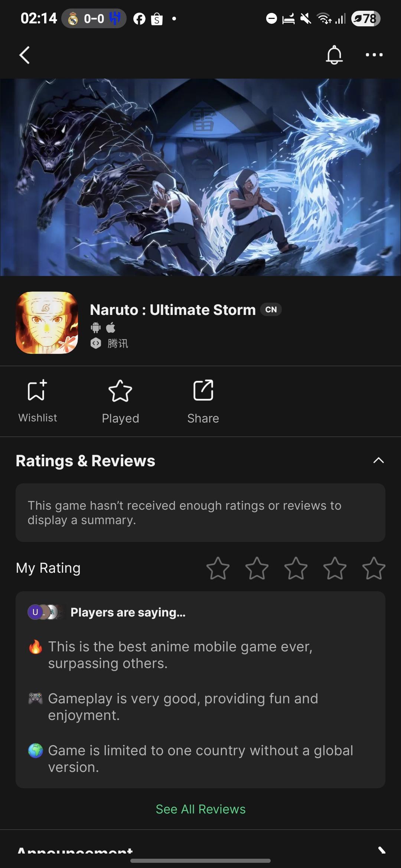Rate the game five stars
The image size is (401, 868).
pyautogui.click(x=374, y=568)
